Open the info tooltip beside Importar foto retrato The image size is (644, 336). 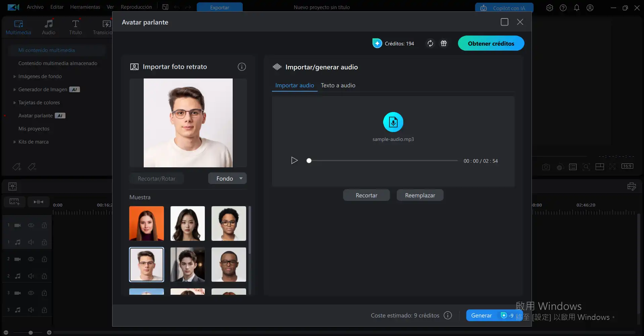pyautogui.click(x=242, y=66)
